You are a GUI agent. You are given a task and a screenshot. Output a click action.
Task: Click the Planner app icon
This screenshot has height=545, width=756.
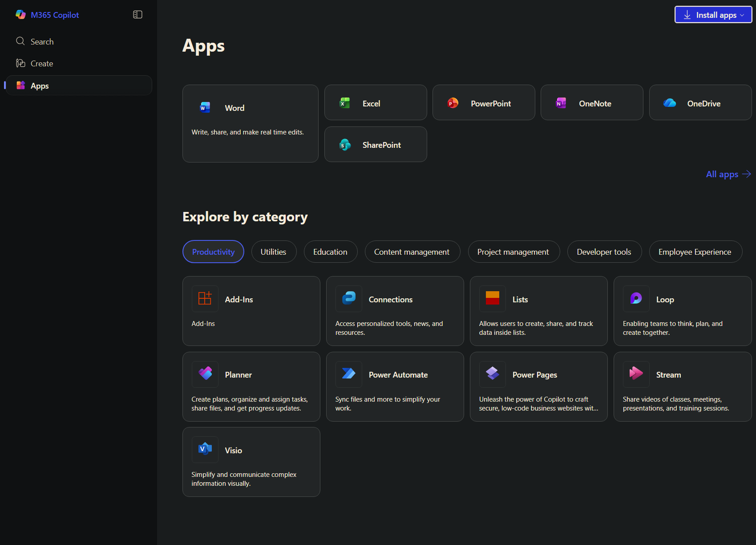[205, 374]
